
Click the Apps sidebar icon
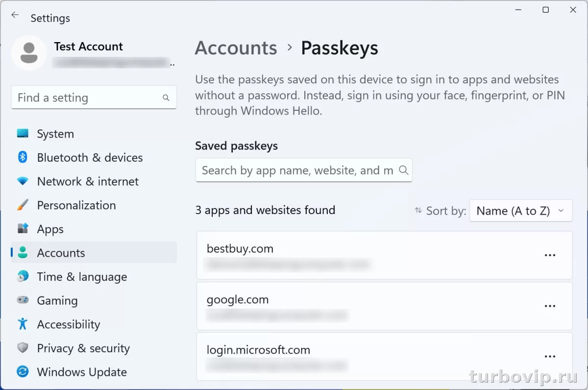(x=23, y=229)
